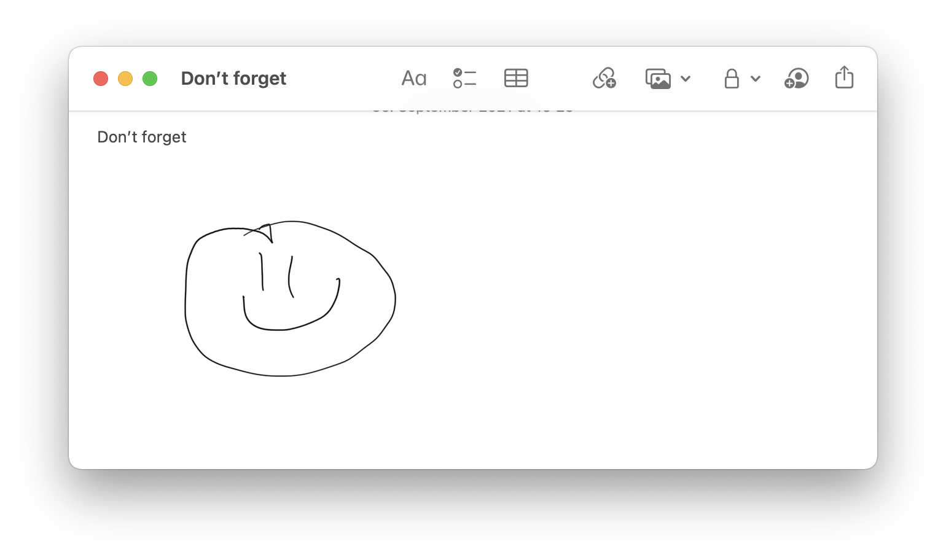Add a table using the table icon
Screen dimensions: 946x560
click(516, 78)
